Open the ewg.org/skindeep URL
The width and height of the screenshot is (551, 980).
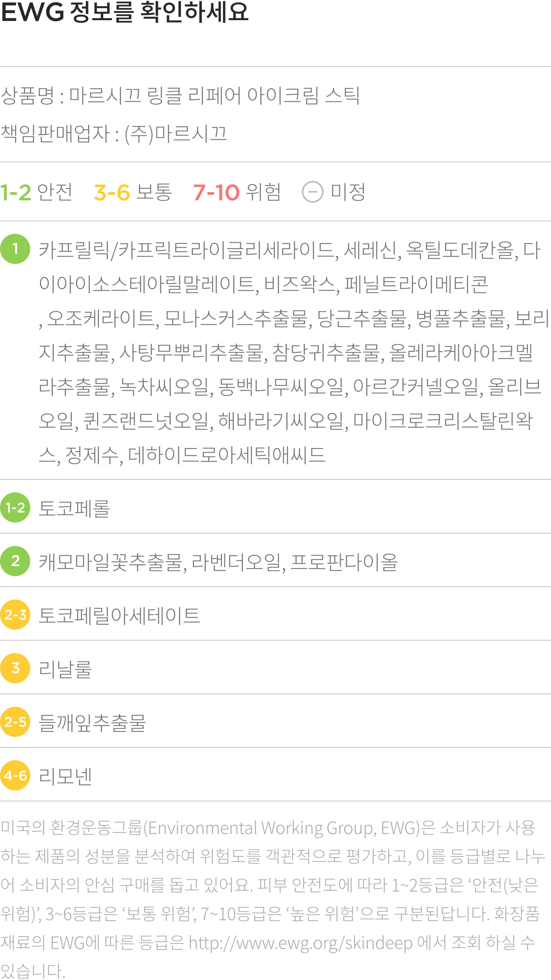tap(301, 943)
